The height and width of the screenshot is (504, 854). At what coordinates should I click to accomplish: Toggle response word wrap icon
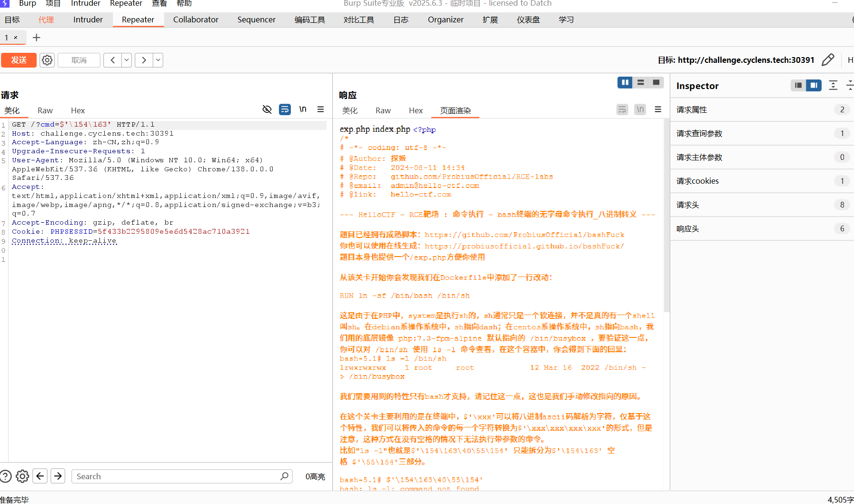[622, 109]
